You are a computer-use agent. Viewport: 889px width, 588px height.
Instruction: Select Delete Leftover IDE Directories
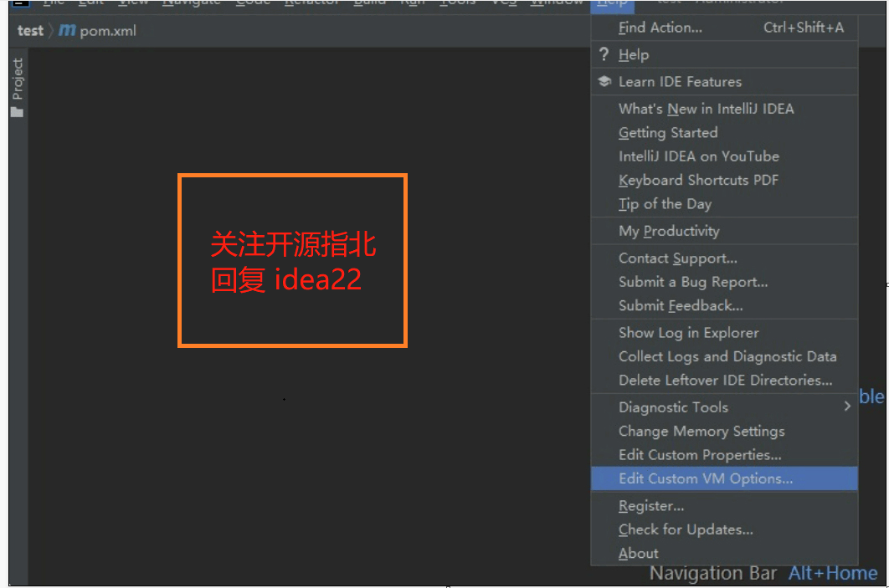[724, 381]
